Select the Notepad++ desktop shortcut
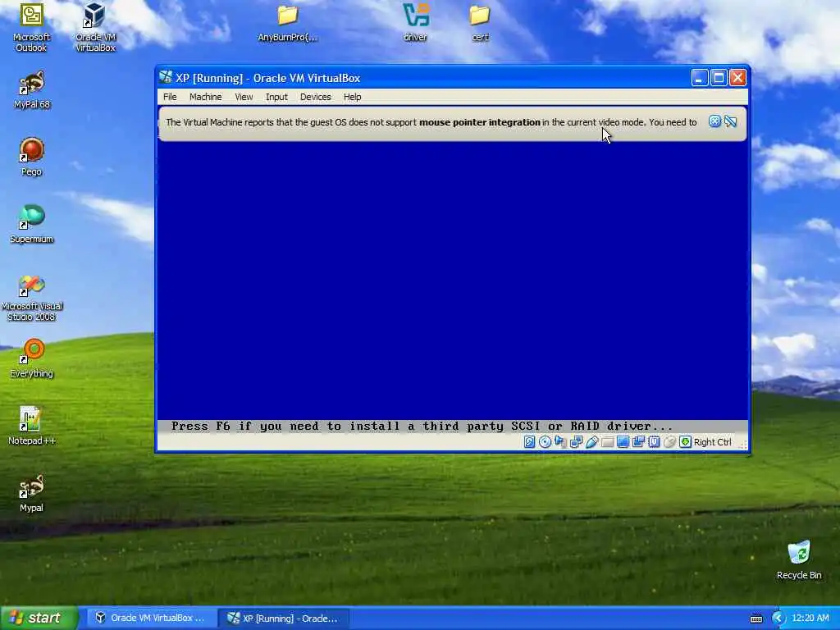This screenshot has width=840, height=630. pos(32,427)
